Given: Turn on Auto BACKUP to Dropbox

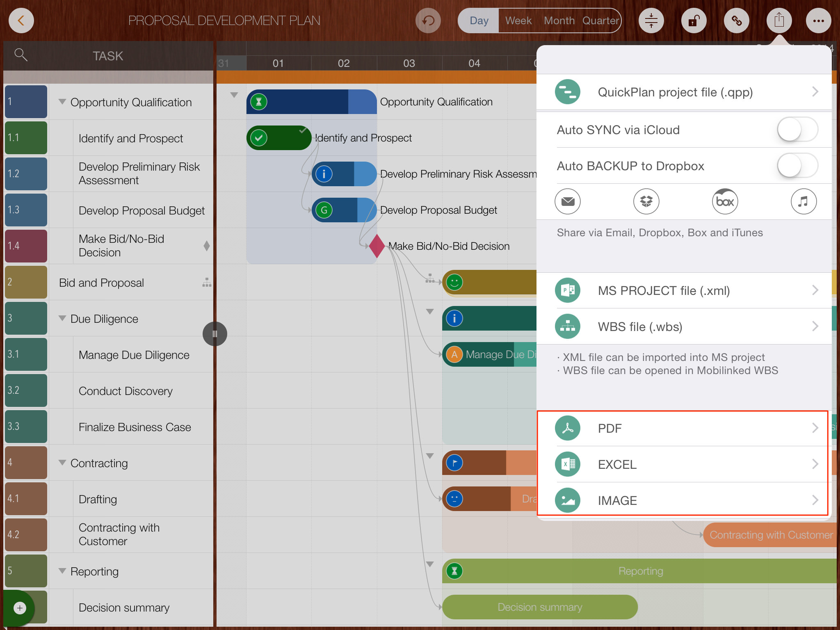Looking at the screenshot, I should pyautogui.click(x=797, y=166).
